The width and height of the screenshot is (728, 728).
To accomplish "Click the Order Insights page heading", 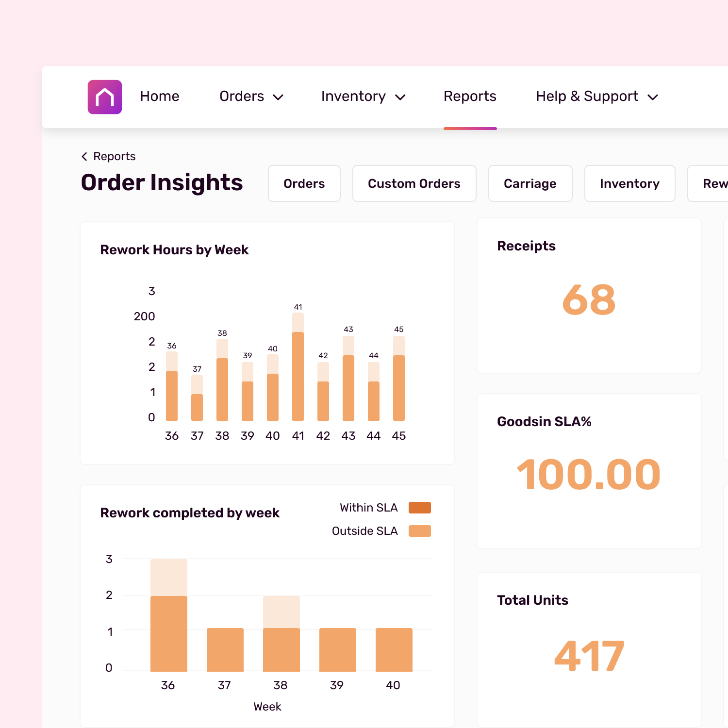I will click(162, 183).
